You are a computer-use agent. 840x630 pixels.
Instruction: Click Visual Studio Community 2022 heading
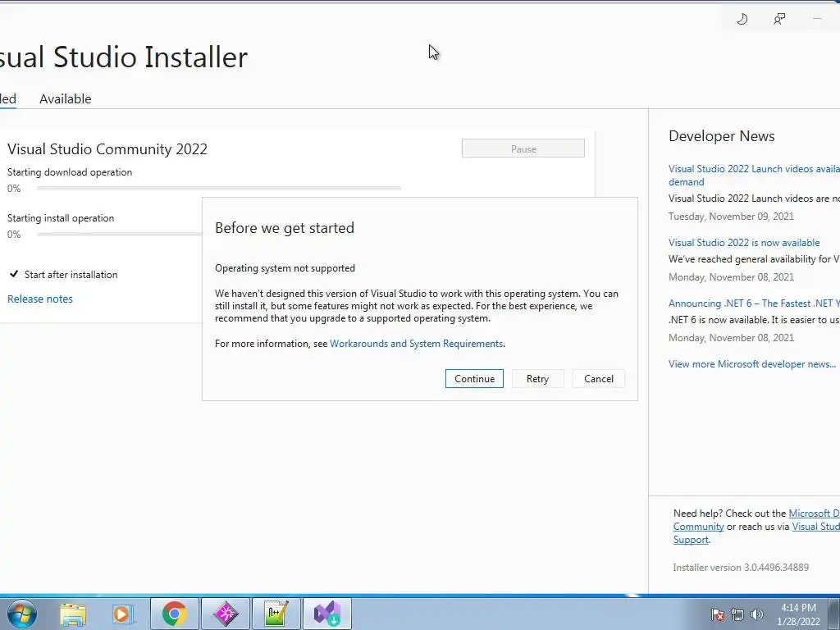tap(107, 149)
